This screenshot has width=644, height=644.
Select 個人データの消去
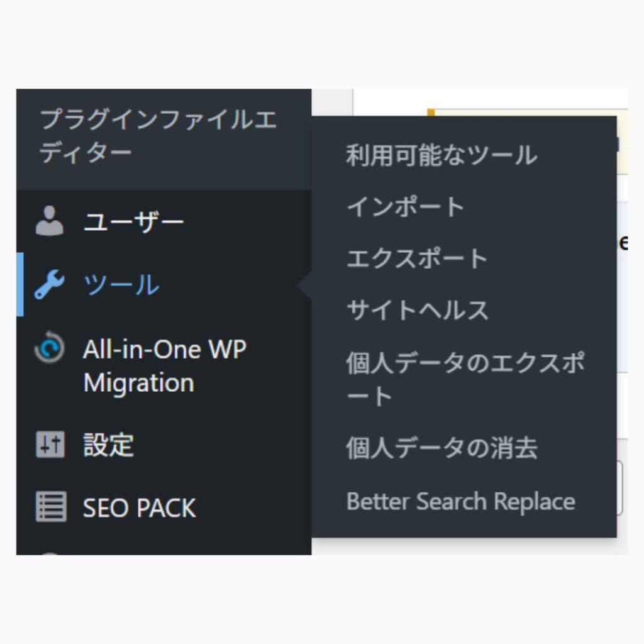(x=440, y=448)
